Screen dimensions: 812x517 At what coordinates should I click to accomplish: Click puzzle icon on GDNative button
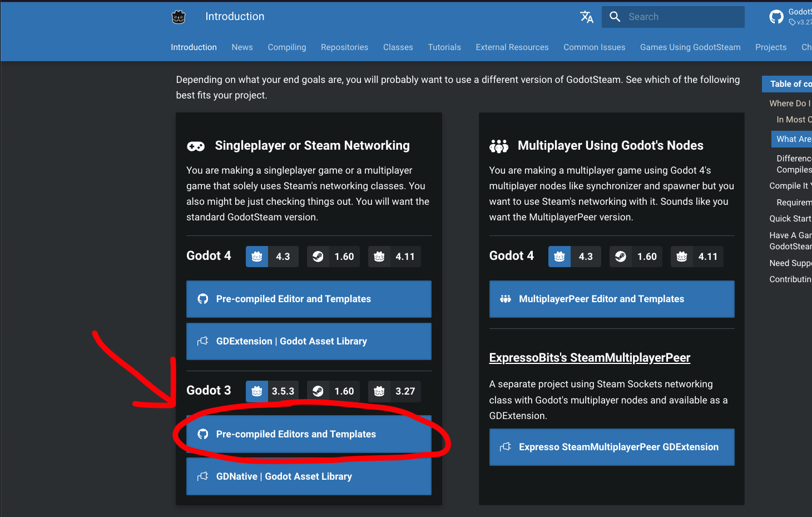203,476
